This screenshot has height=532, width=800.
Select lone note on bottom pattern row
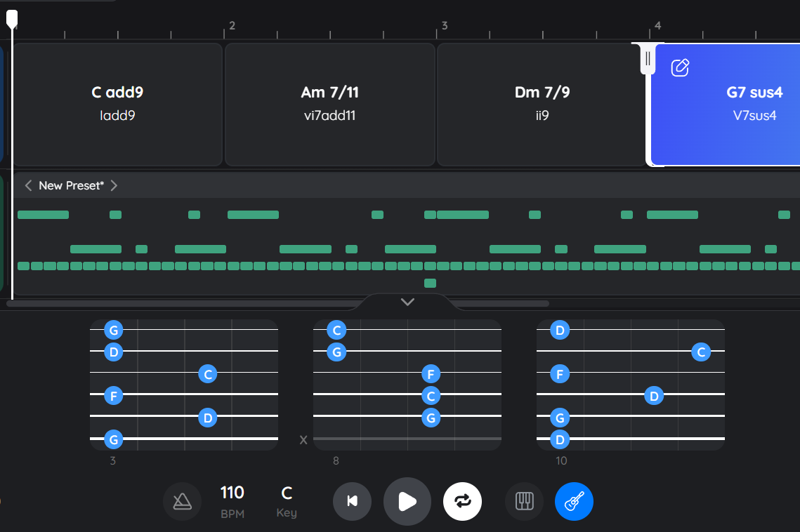pyautogui.click(x=430, y=283)
